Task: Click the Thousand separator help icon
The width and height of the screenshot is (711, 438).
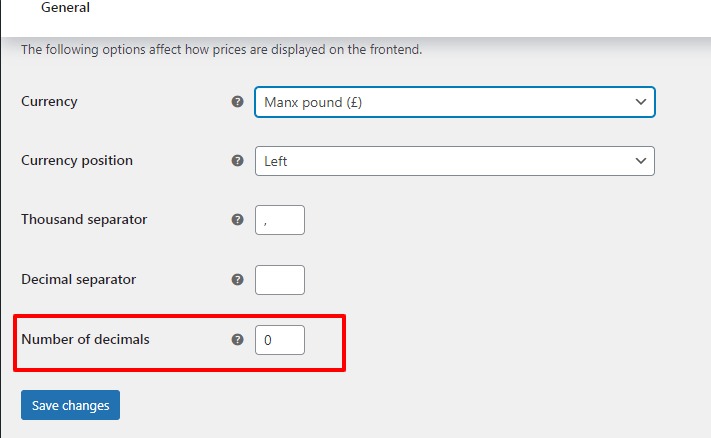Action: click(237, 220)
